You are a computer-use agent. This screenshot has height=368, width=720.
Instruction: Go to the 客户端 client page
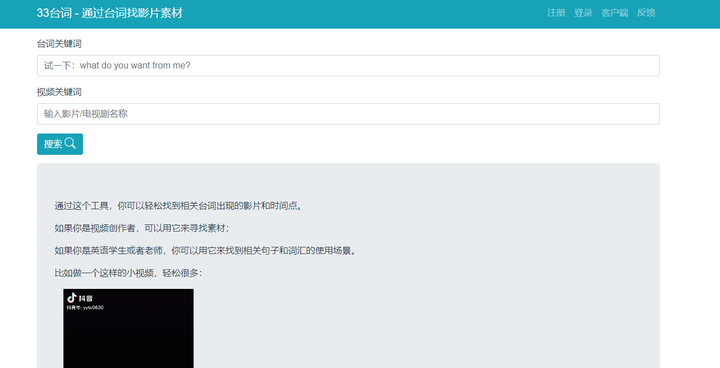614,13
